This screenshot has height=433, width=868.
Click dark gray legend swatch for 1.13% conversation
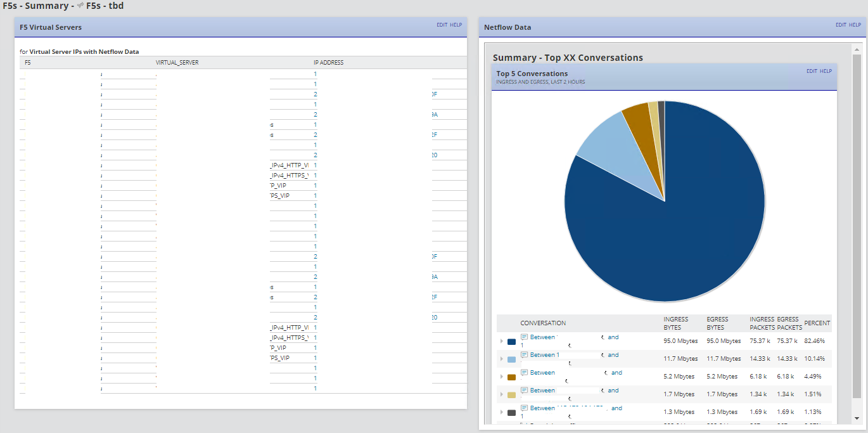[x=511, y=413]
